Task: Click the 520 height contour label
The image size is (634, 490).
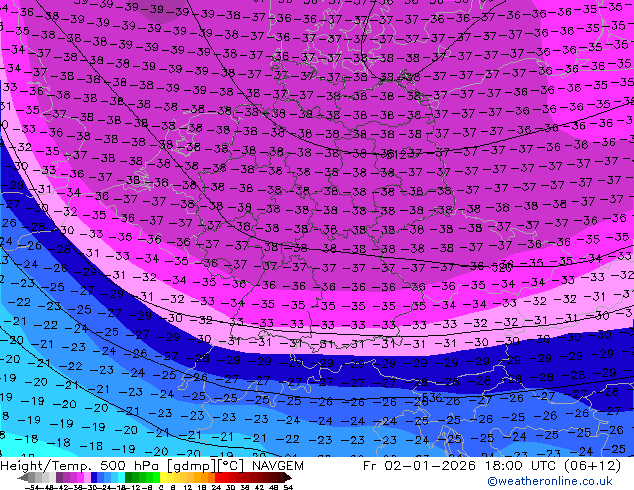Action: coord(501,267)
